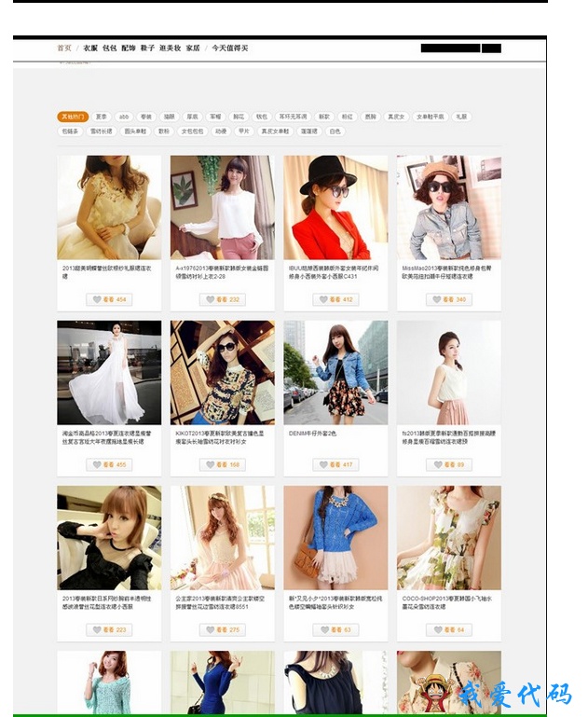Open product title starting 'MissMao2013'
This screenshot has height=717, width=588.
point(447,272)
